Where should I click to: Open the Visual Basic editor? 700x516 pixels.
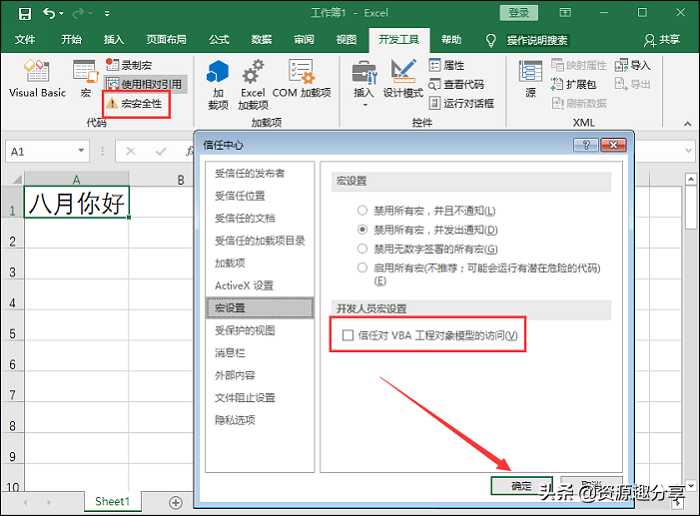(37, 78)
